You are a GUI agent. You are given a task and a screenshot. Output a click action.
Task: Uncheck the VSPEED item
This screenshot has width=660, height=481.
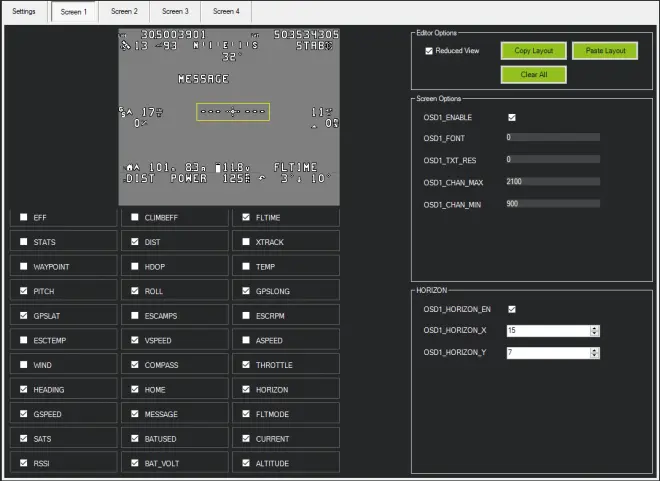pos(135,340)
